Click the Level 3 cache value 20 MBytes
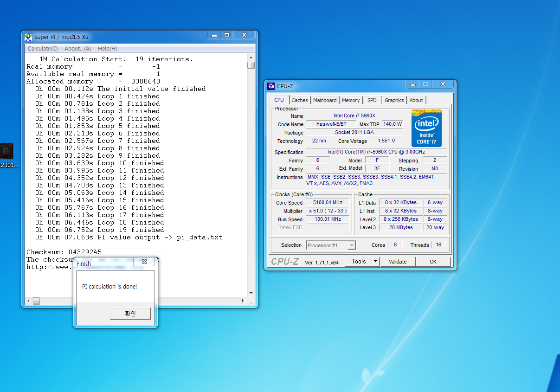560x392 pixels. pos(401,227)
